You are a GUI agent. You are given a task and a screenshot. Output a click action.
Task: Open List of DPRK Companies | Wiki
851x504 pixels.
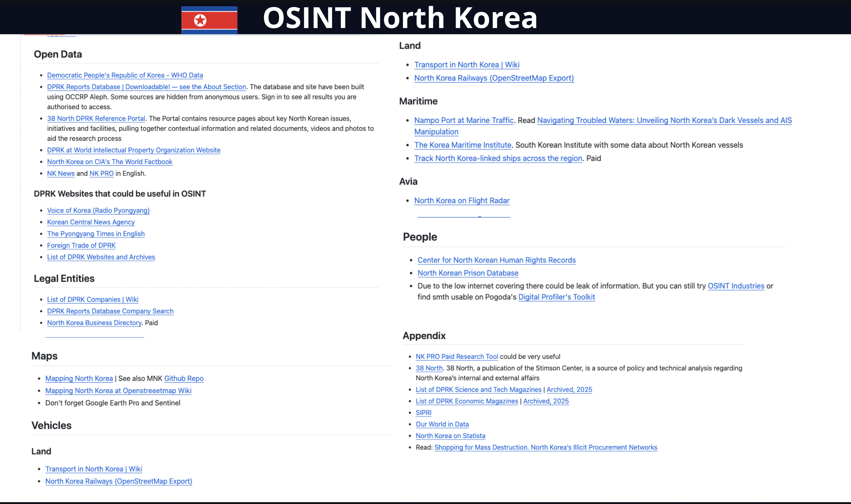click(92, 299)
